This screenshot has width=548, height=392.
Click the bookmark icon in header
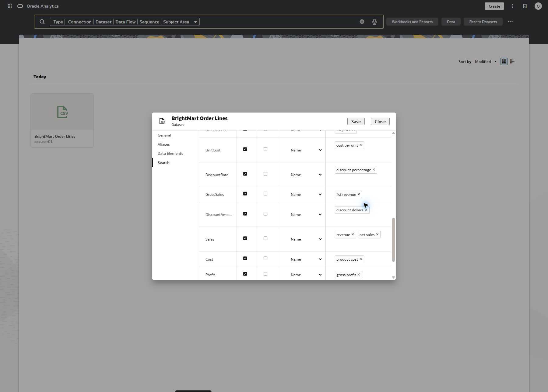point(525,6)
